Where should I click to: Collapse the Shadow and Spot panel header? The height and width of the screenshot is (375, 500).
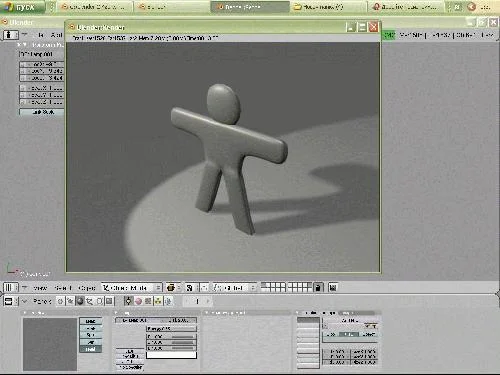207,313
